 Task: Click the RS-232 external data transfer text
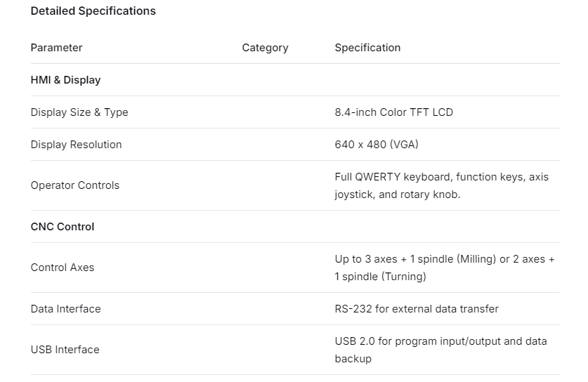pyautogui.click(x=417, y=309)
